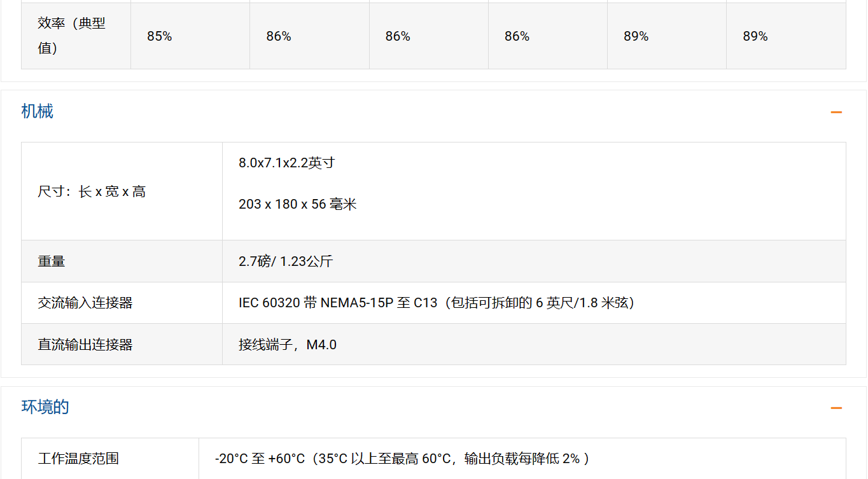Collapse the 环境的 section with minus icon
868x479 pixels.
836,408
